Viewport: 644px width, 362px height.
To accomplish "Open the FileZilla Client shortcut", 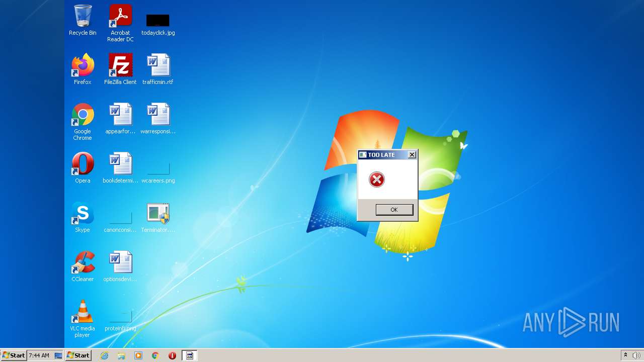I will 120,69.
